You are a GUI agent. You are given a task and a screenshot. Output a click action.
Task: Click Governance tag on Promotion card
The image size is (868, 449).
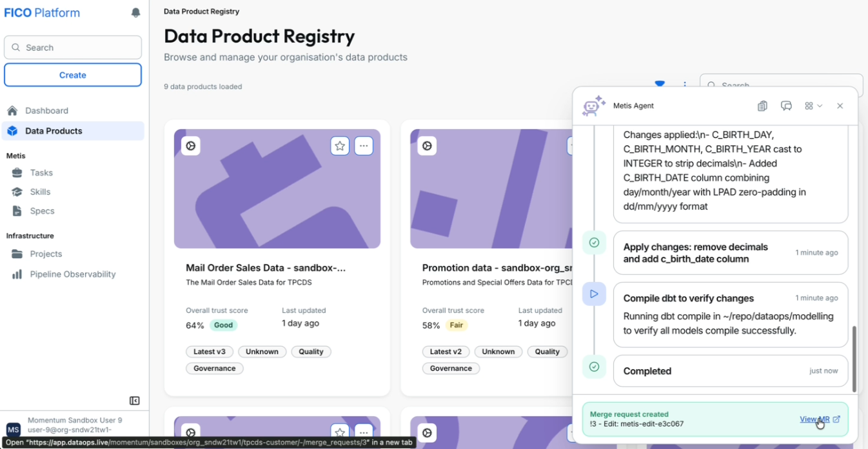coord(451,368)
